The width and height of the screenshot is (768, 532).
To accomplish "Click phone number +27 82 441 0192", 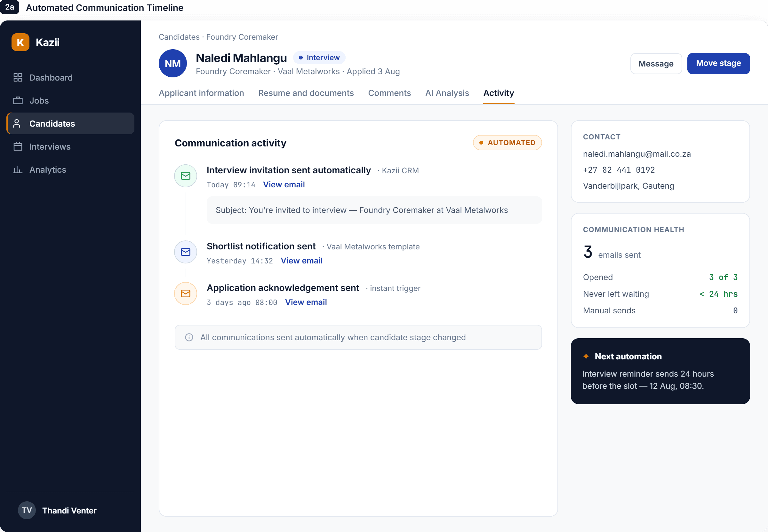I will click(x=619, y=170).
